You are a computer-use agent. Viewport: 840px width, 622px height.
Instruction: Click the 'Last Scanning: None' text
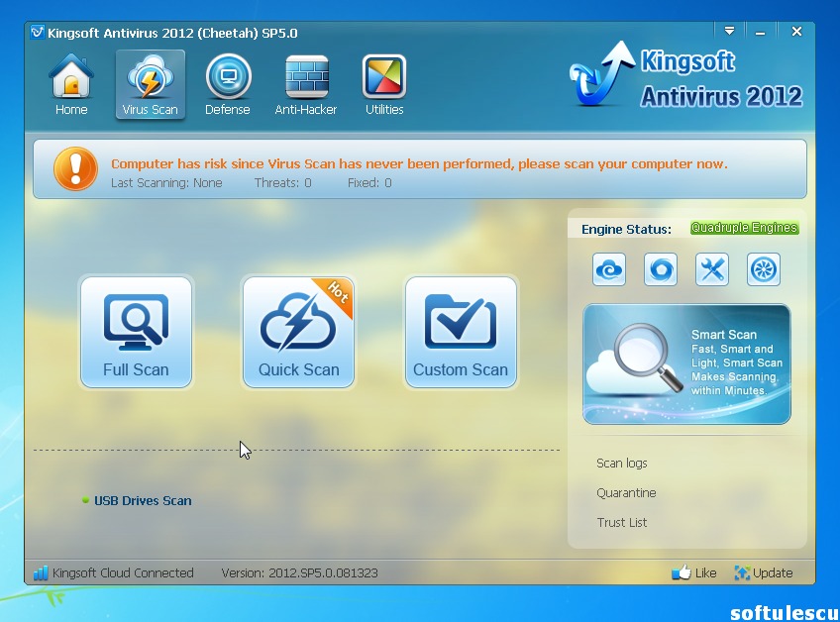point(166,182)
